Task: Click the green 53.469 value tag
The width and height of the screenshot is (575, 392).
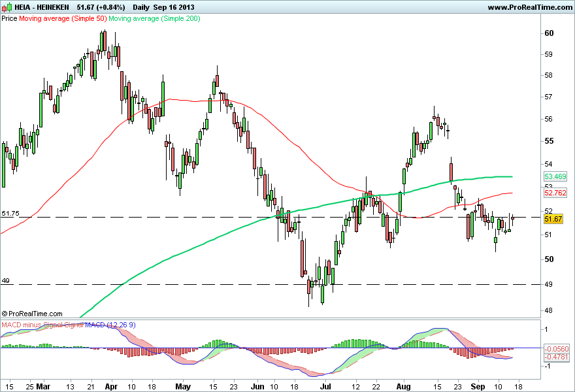Action: click(x=555, y=176)
